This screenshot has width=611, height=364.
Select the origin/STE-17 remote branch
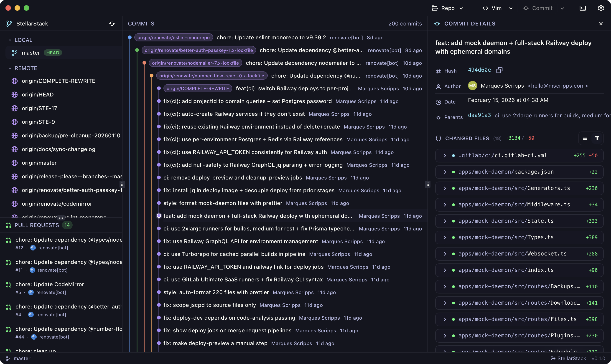(x=40, y=108)
